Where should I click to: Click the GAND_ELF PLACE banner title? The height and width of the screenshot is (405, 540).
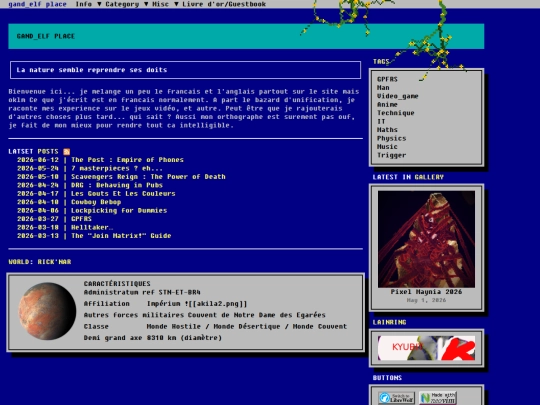point(46,36)
